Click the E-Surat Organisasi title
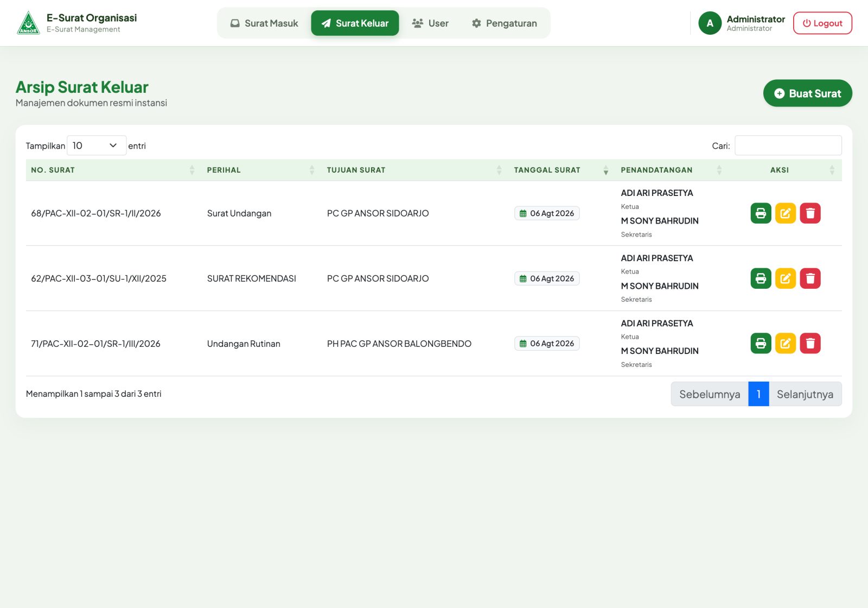The height and width of the screenshot is (608, 868). (92, 18)
